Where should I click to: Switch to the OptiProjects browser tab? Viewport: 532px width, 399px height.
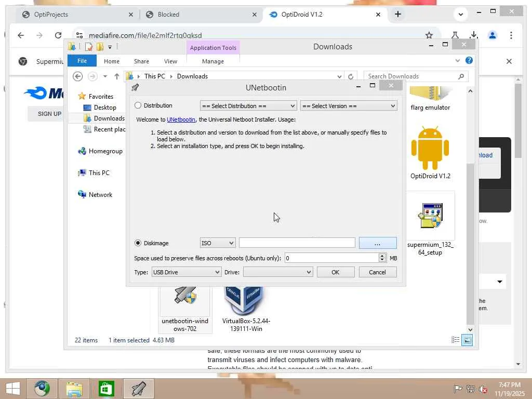77,14
